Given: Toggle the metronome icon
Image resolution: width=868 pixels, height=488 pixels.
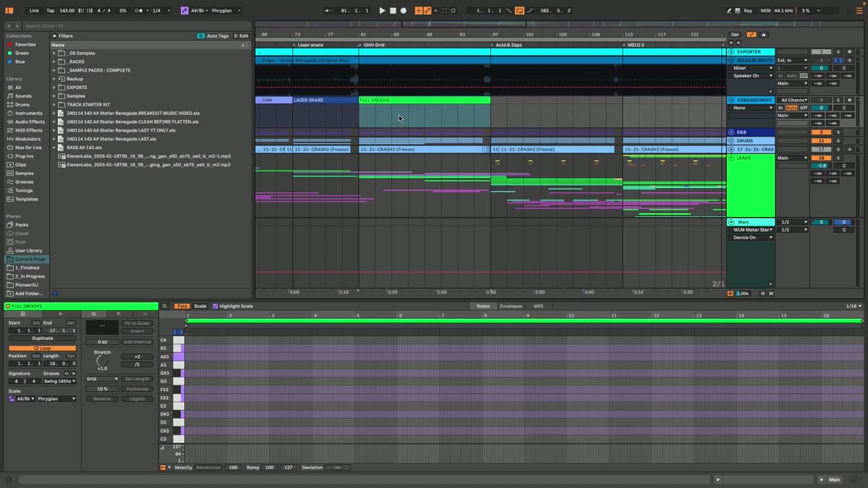Looking at the screenshot, I should (139, 11).
